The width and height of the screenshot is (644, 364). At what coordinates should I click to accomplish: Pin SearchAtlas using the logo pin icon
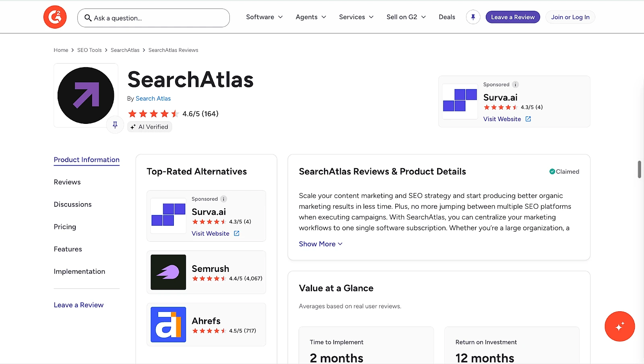[115, 125]
